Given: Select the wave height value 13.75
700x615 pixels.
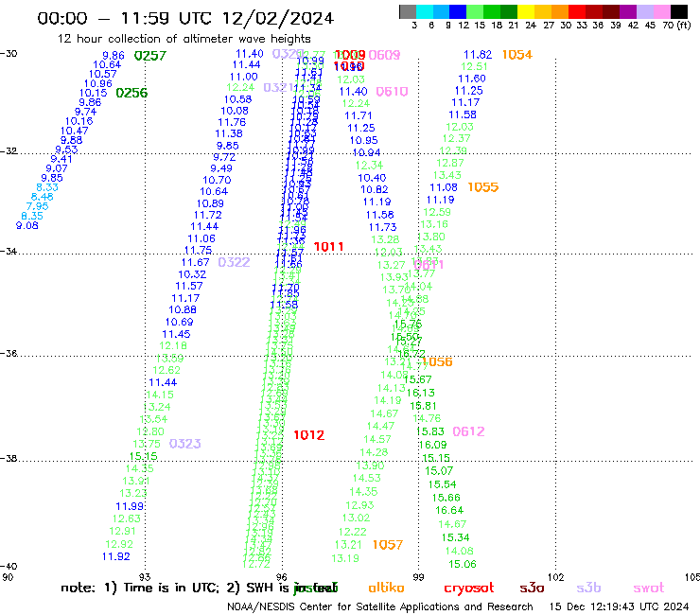Looking at the screenshot, I should coord(147,444).
